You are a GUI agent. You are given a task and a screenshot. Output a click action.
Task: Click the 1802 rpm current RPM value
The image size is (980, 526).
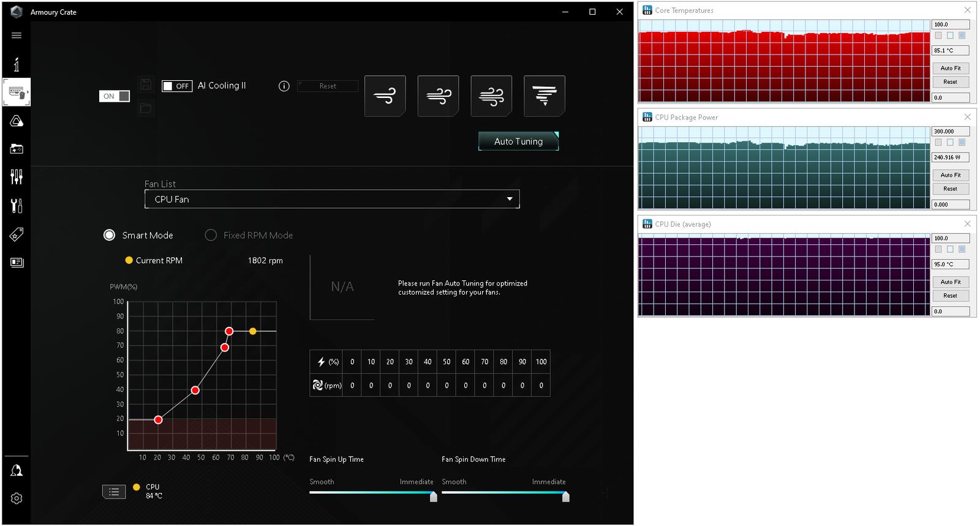(x=265, y=260)
